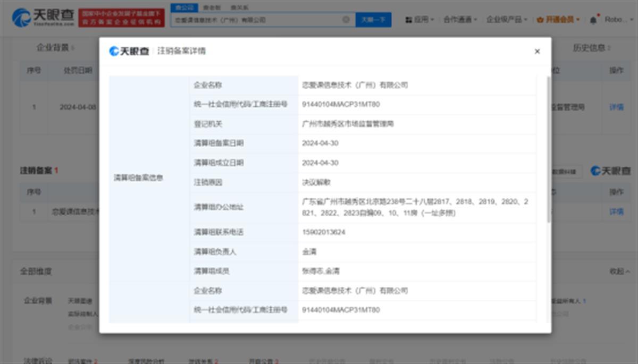Screen dimensions: 638x364
Task: Open the notification bell icon
Action: [x=593, y=20]
